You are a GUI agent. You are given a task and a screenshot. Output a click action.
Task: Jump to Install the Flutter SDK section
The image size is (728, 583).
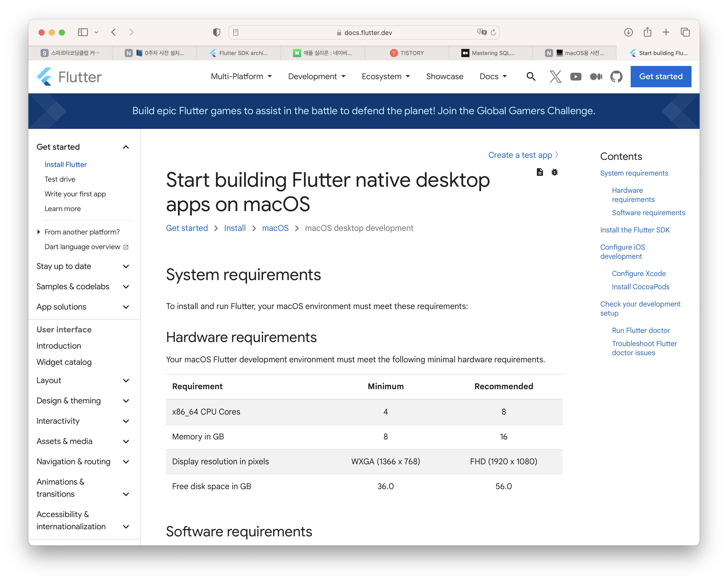(x=634, y=230)
